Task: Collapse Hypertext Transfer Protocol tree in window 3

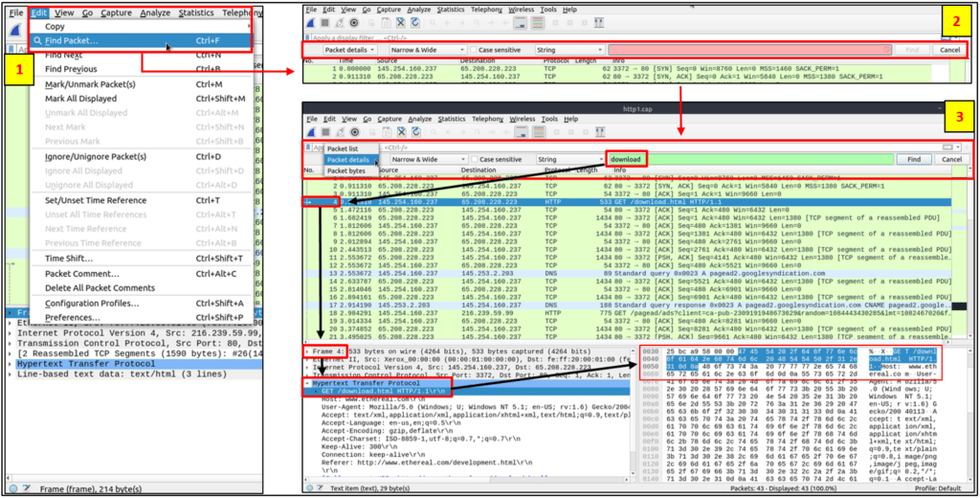Action: click(x=307, y=383)
